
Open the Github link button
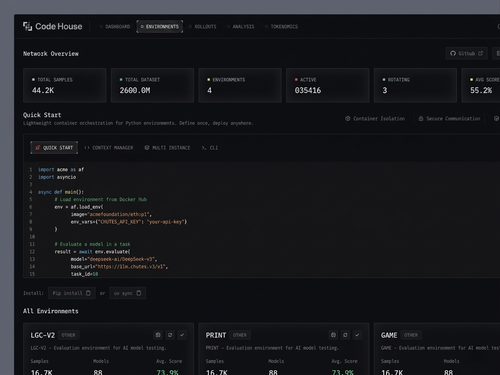coord(466,53)
